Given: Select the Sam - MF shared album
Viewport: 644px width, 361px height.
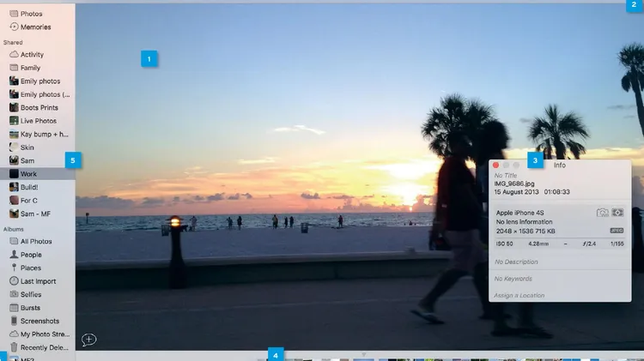Looking at the screenshot, I should click(35, 214).
